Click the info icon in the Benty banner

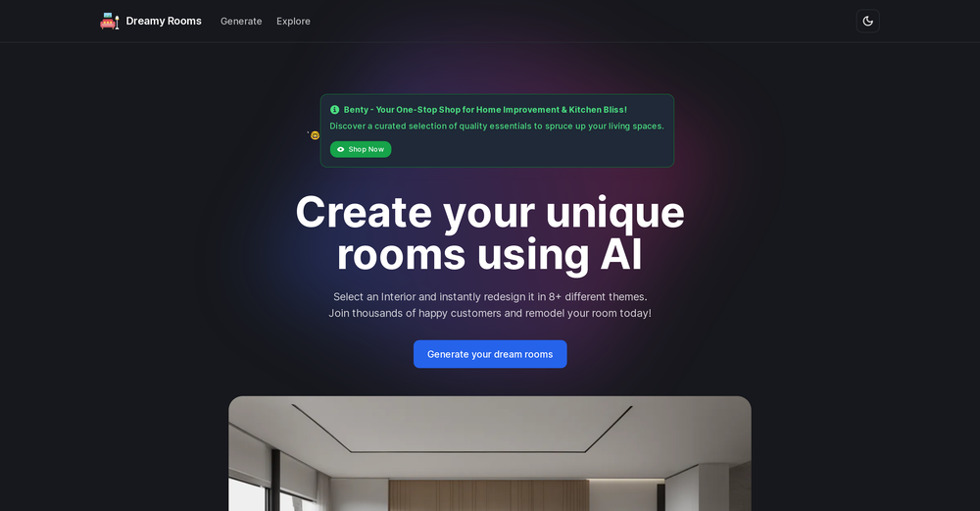coord(335,110)
